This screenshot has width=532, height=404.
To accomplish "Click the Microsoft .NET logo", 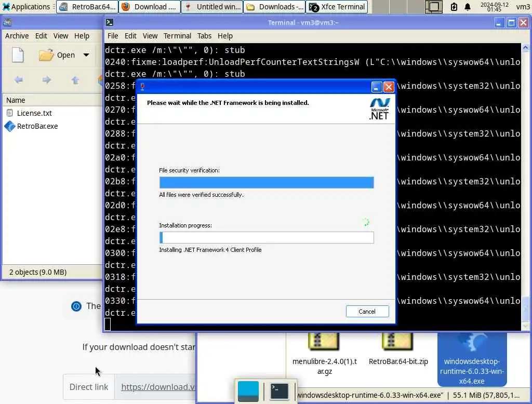I will [x=379, y=109].
